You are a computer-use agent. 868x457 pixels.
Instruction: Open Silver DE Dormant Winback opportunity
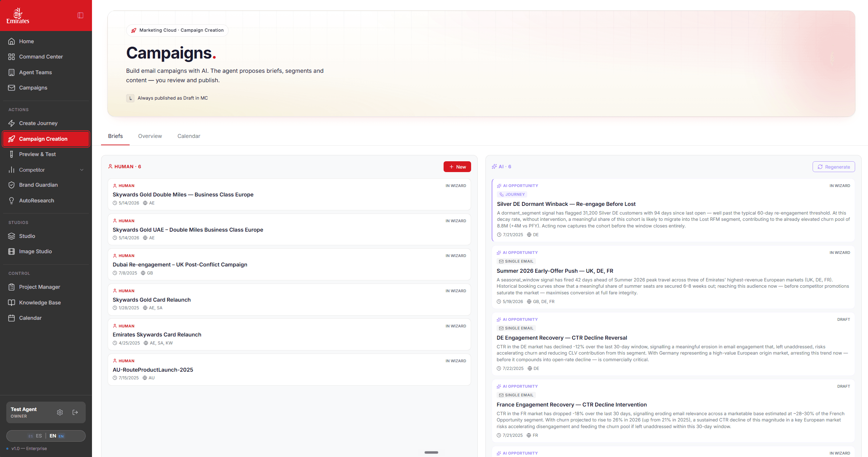[673, 210]
